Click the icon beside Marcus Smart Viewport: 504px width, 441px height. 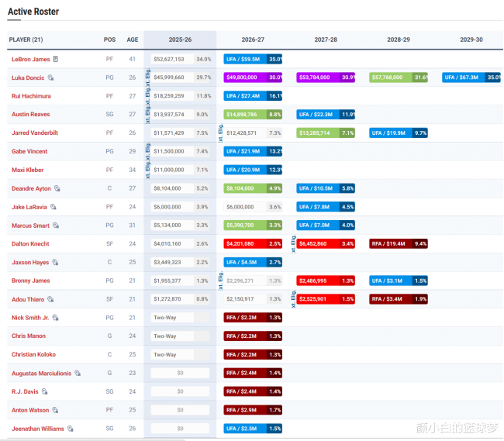click(x=56, y=226)
